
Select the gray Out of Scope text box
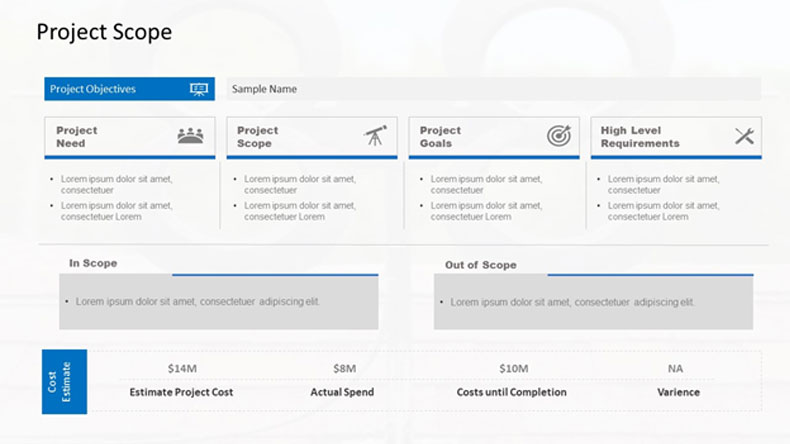594,302
